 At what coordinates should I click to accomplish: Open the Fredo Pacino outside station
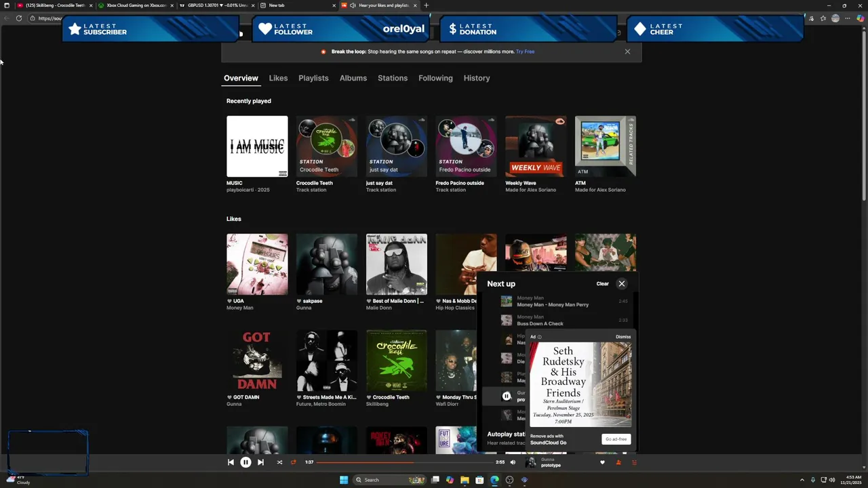pos(466,146)
